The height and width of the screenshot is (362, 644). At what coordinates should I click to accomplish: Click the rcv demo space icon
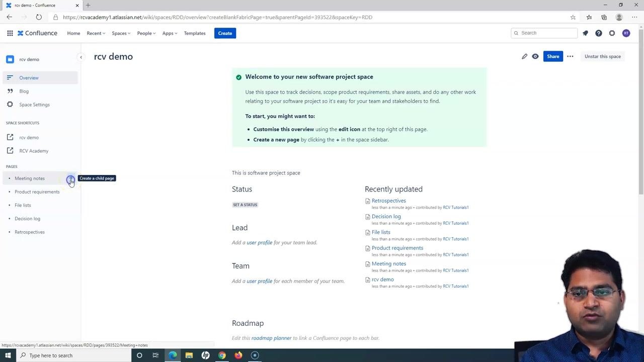[10, 59]
